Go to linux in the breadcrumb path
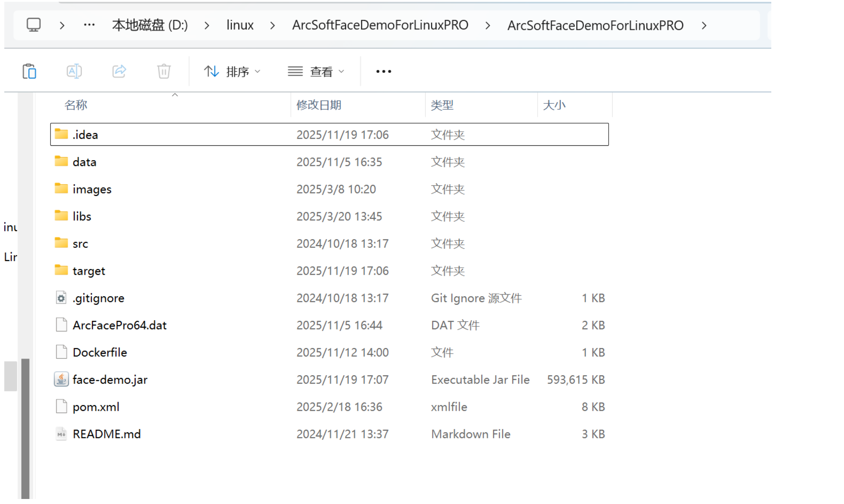Screen dimensions: 844x504 click(240, 25)
